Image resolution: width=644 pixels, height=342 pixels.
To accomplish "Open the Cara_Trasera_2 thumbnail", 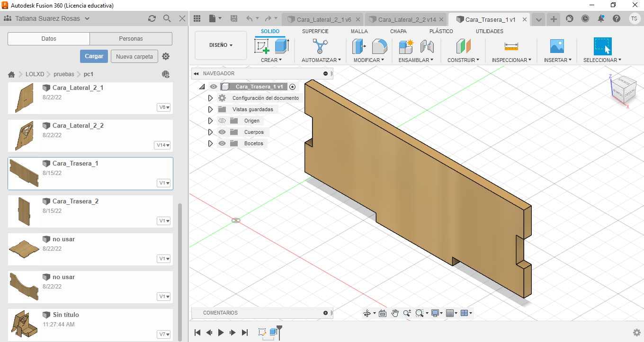I will click(x=24, y=210).
